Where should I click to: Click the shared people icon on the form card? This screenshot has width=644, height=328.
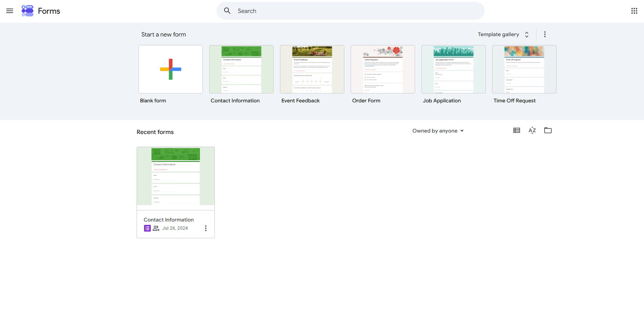(156, 228)
